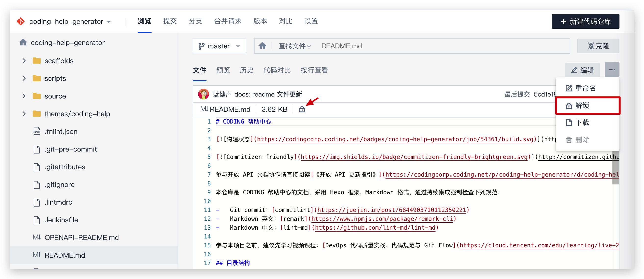Image resolution: width=644 pixels, height=279 pixels.
Task: Choose 重命名 from the menu
Action: click(588, 88)
